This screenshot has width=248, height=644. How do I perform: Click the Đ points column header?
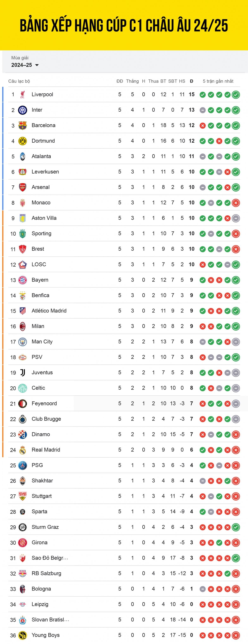[192, 81]
